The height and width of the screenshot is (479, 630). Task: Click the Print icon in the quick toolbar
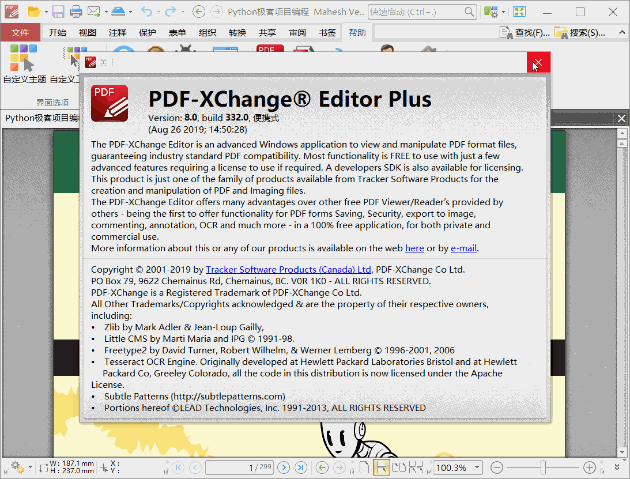(x=76, y=12)
